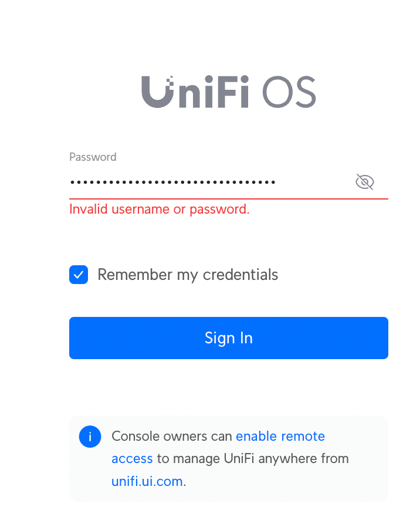Click the last dot in the masked password

coord(273,183)
